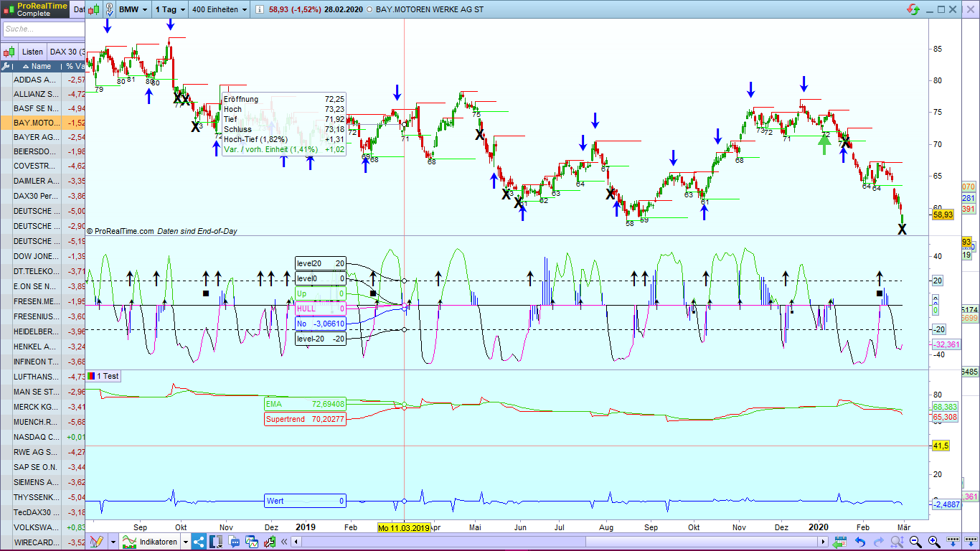Image resolution: width=980 pixels, height=551 pixels.
Task: Collapse the toolbar with double chevron
Action: pos(286,542)
